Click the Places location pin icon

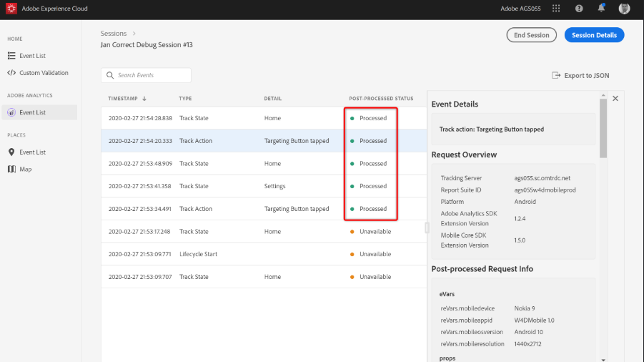[x=11, y=152]
